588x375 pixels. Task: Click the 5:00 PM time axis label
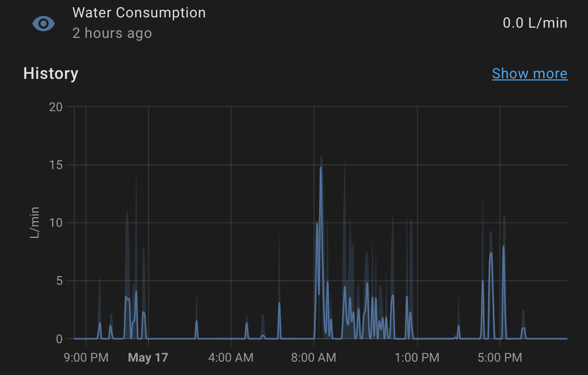pos(500,357)
